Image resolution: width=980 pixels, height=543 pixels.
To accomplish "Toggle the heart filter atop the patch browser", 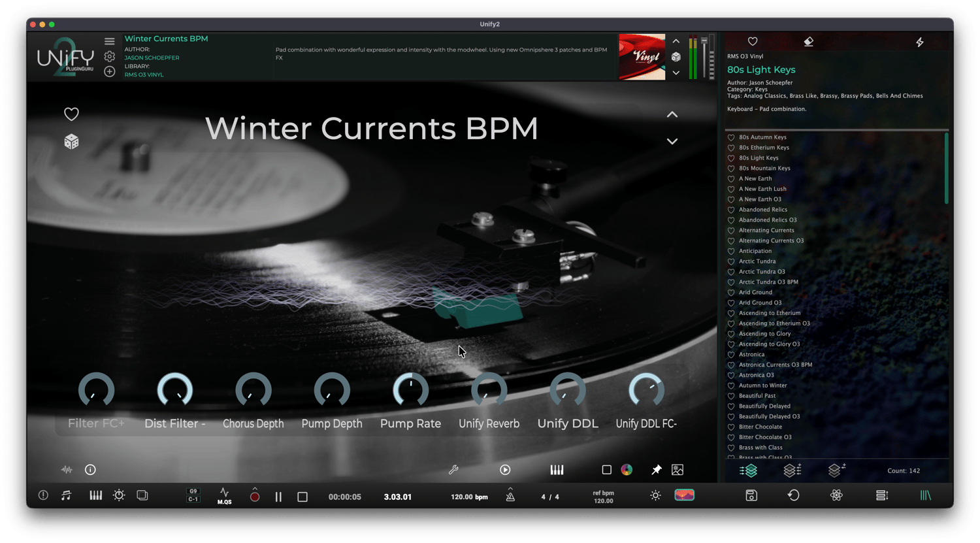I will coord(753,42).
